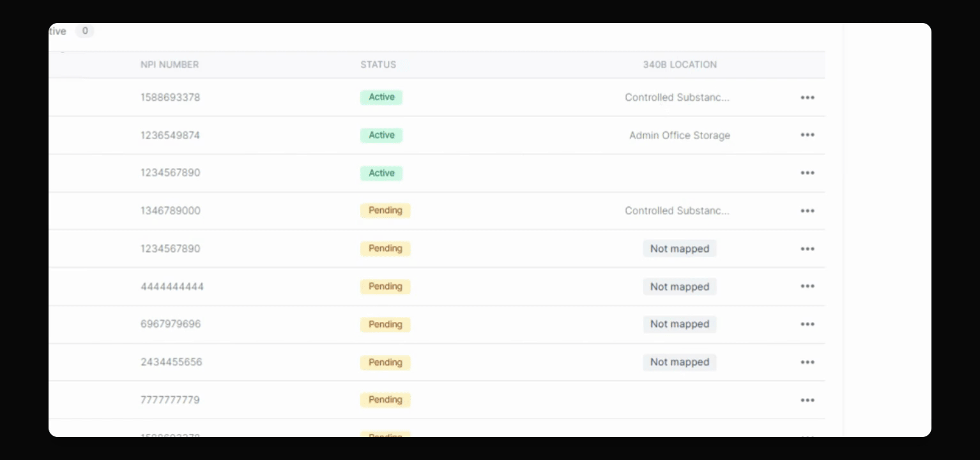Click the Active badge for NPI 1236549874
This screenshot has height=460, width=980.
381,135
